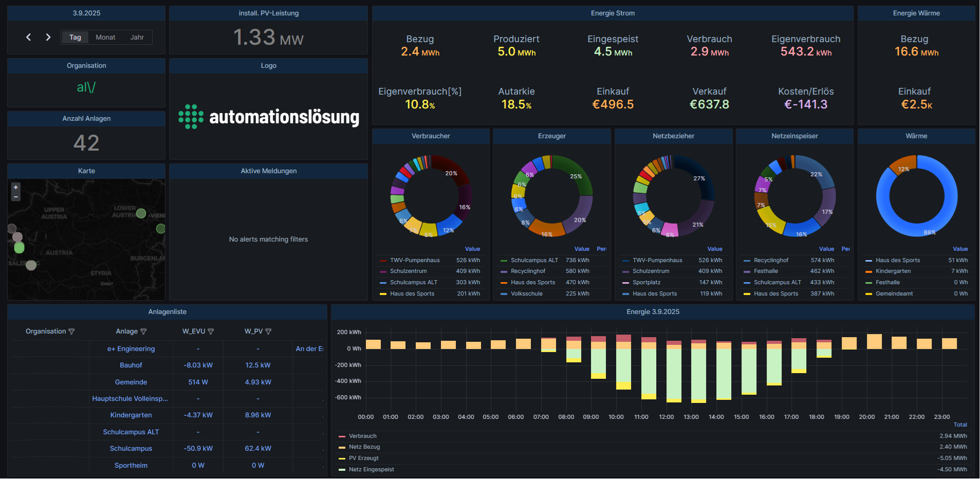Click the install. PV-Leistung value 1.33 MW
The width and height of the screenshot is (980, 479).
coord(268,38)
